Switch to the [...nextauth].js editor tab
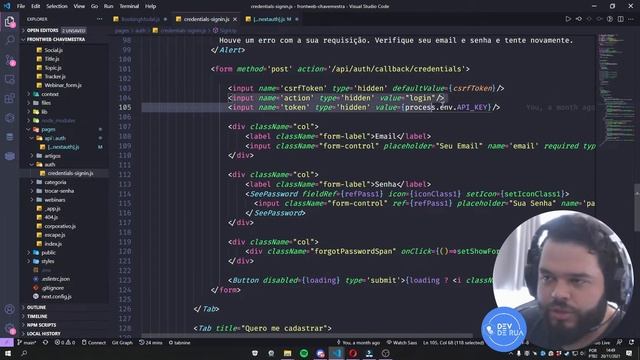Screen dimensions: 640x360 pos(271,19)
